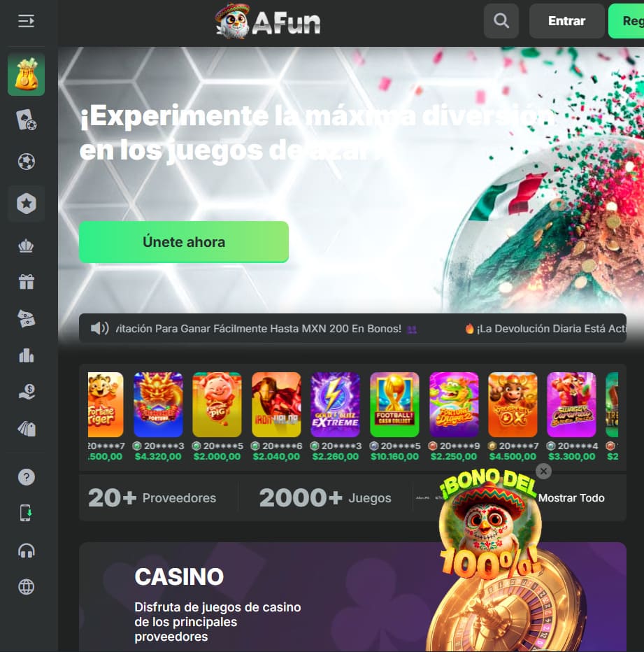Open the Football Cash Collect game thumbnail
This screenshot has width=644, height=652.
pos(394,404)
